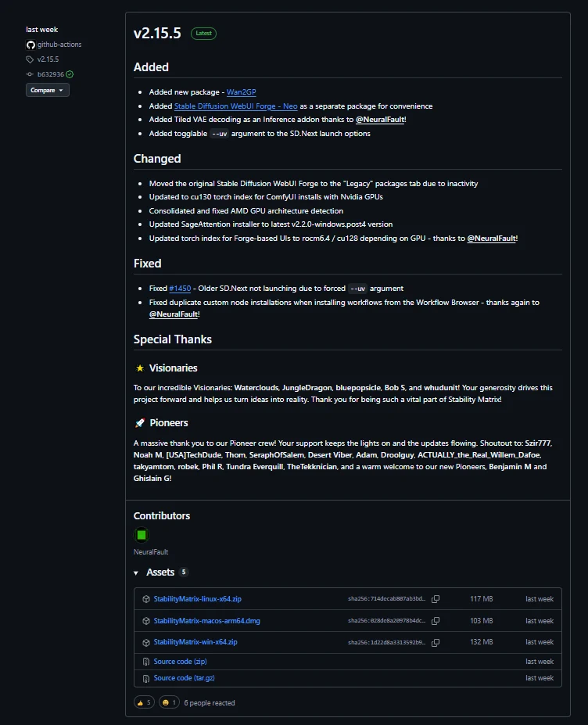Click package icon for macos-arm64 asset
The height and width of the screenshot is (725, 588).
146,620
